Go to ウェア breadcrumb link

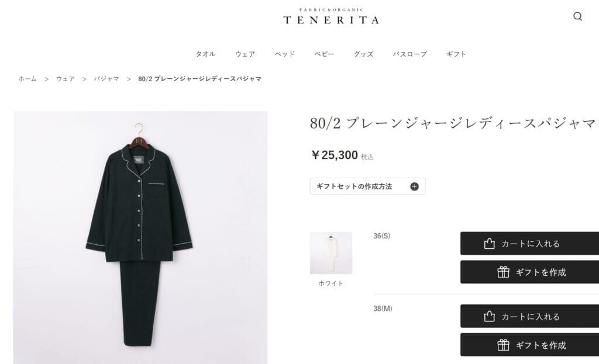(66, 79)
